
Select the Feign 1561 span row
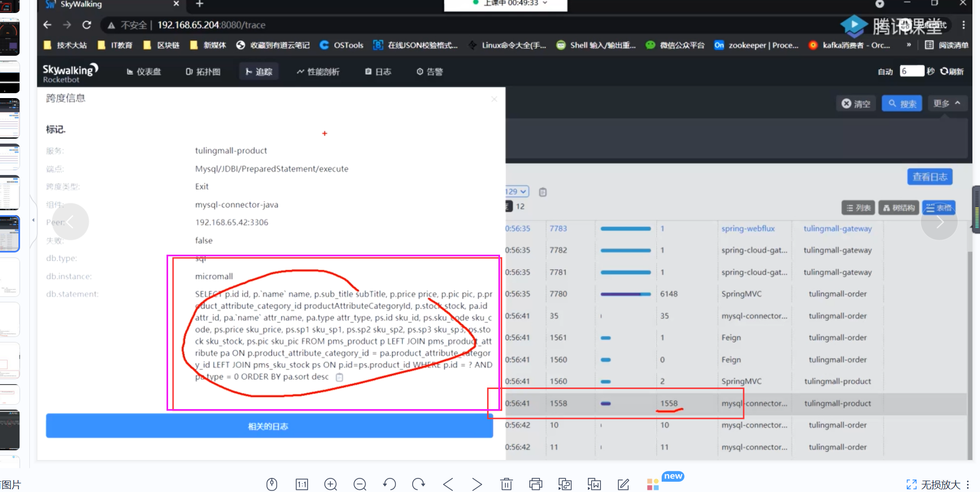[735, 338]
